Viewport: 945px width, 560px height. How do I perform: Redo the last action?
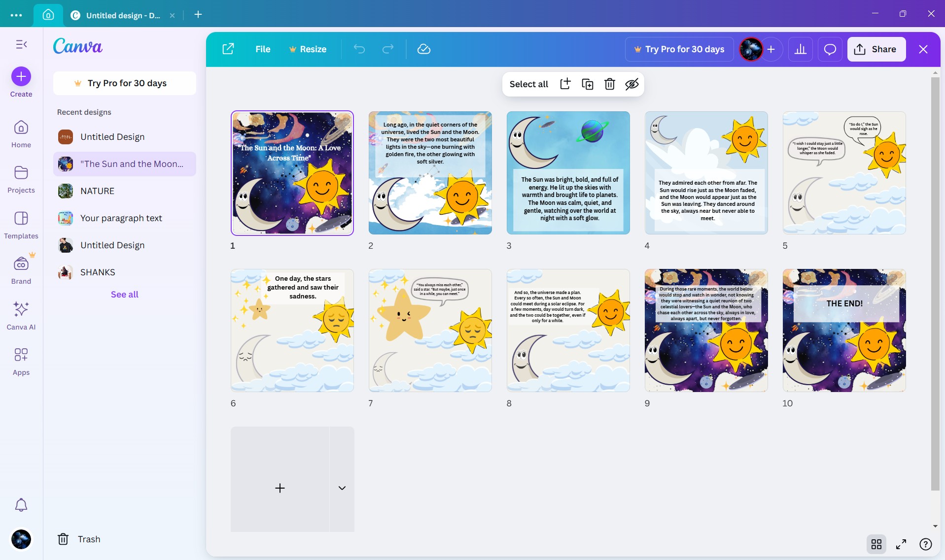click(388, 49)
